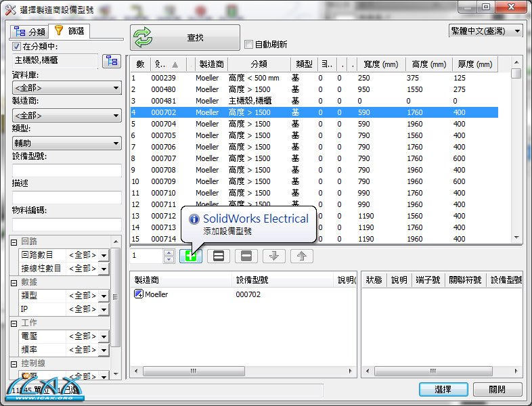This screenshot has width=532, height=406.
Task: Select part row 000239
Action: click(314, 78)
